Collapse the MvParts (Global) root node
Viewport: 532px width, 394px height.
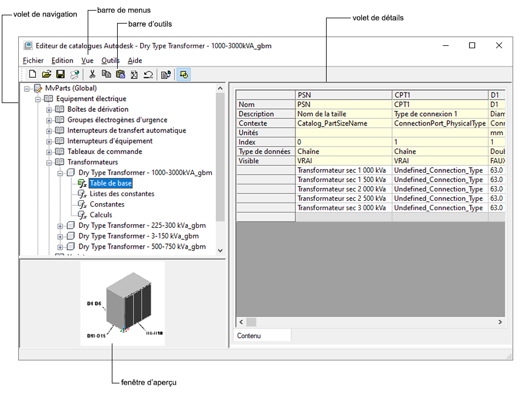27,89
